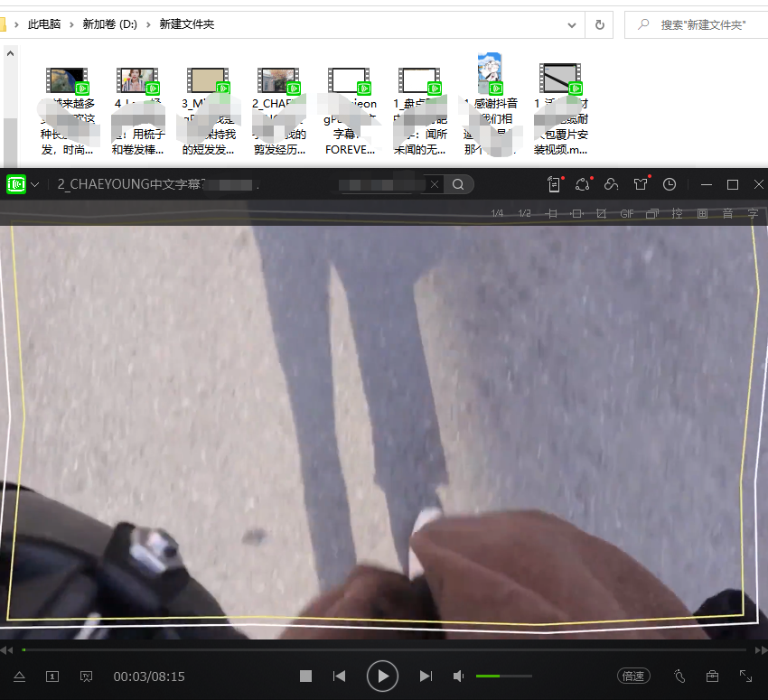The width and height of the screenshot is (768, 700).
Task: Expand chevron after 新加卷 (D:) in address bar
Action: (148, 24)
